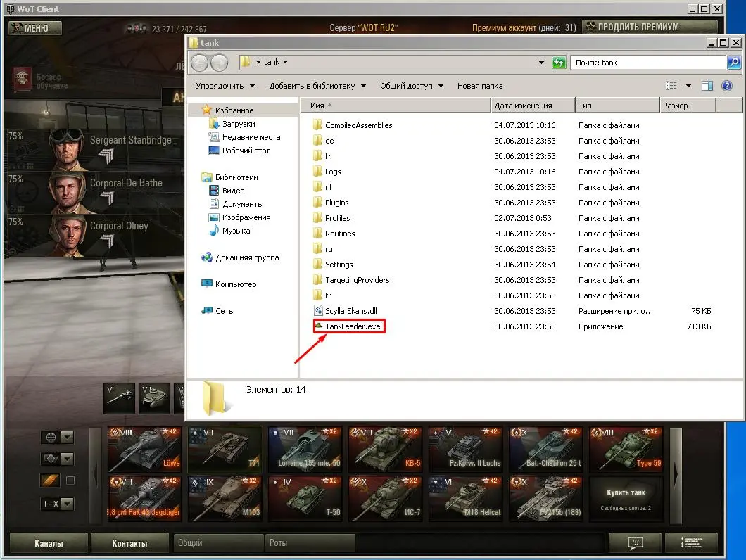746x560 pixels.
Task: Click МЕНЮ button in WoT client
Action: click(x=35, y=28)
